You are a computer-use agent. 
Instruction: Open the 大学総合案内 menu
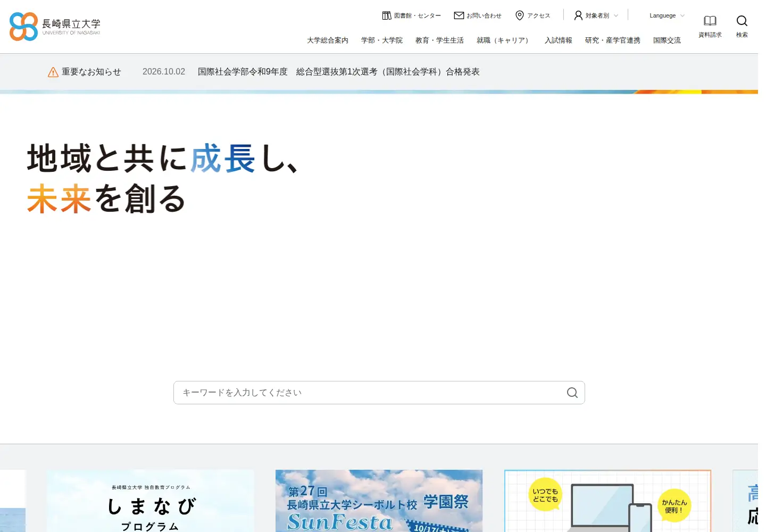click(328, 40)
